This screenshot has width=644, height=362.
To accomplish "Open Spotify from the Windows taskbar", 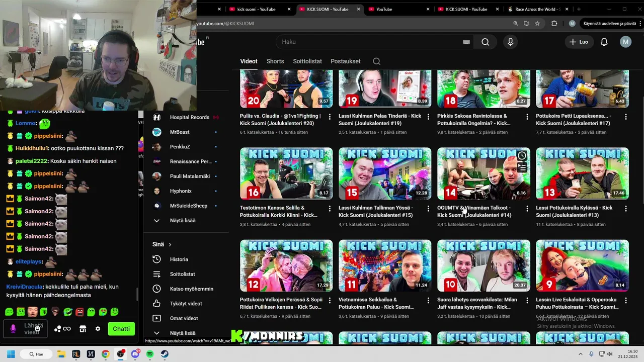I will point(150,354).
